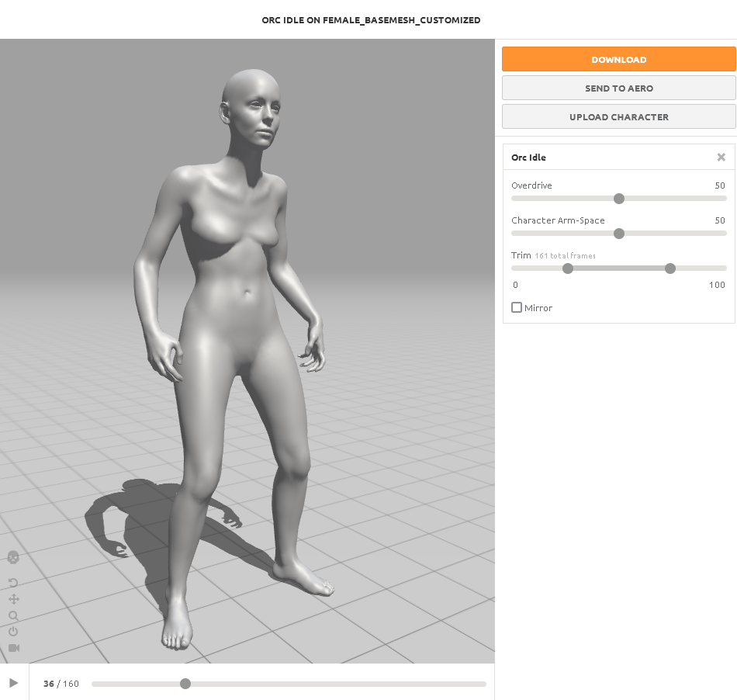This screenshot has height=700, width=737.
Task: Click the Character Arm-Space slider handle
Action: [x=618, y=234]
